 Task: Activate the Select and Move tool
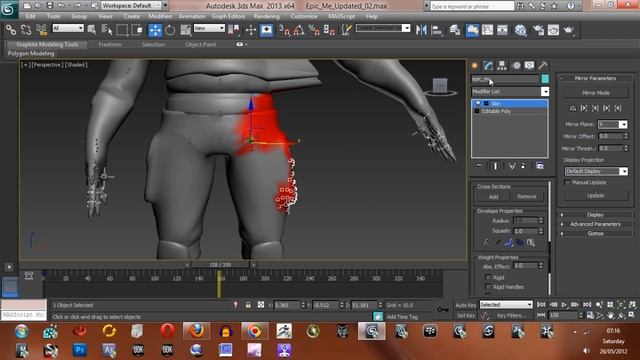point(155,30)
